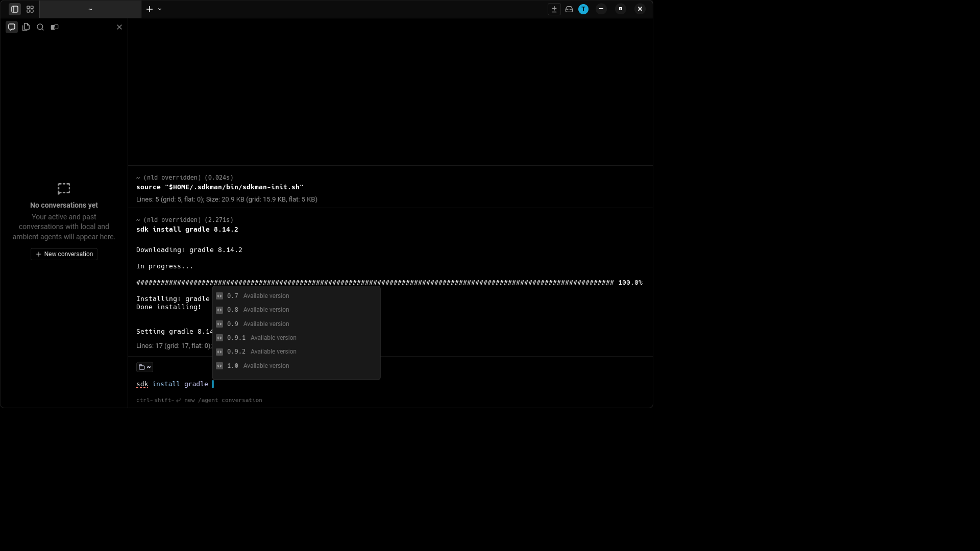This screenshot has height=551, width=980.
Task: Click the Lines: 5 size info line
Action: pyautogui.click(x=227, y=199)
